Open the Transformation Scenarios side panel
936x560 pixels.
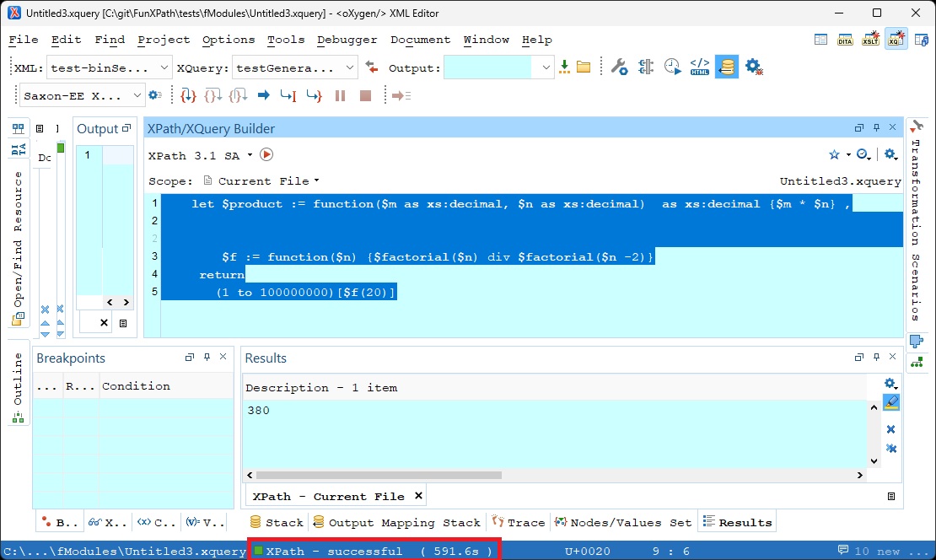click(x=915, y=230)
